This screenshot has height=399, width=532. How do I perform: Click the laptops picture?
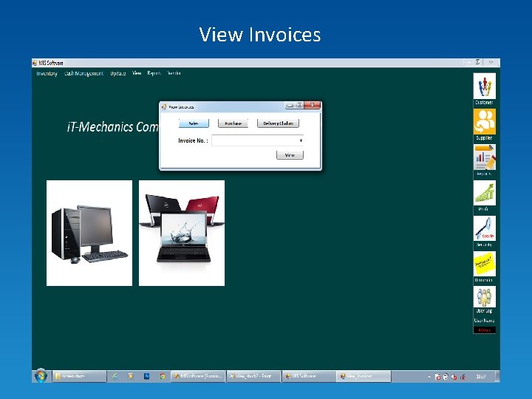[182, 233]
